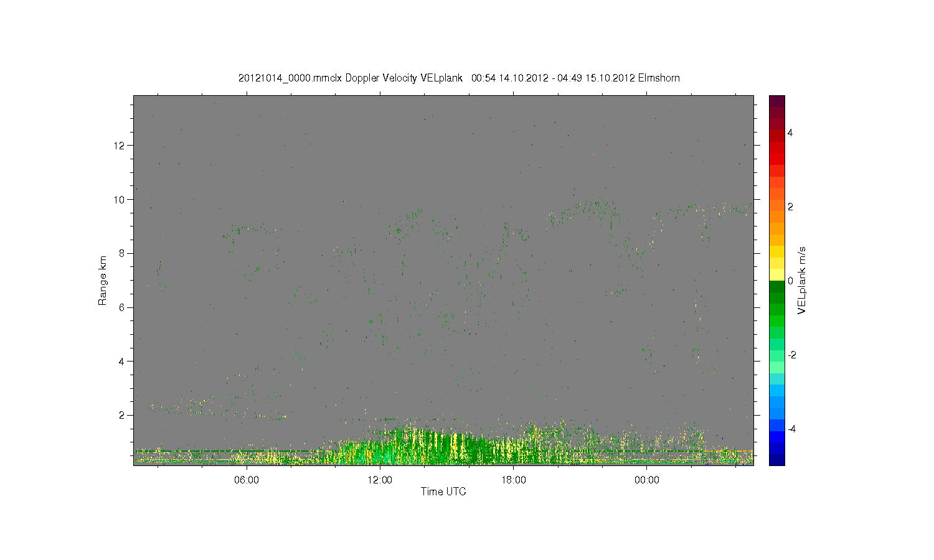Click the 'Range km' y-axis label
This screenshot has width=934, height=560.
[103, 281]
